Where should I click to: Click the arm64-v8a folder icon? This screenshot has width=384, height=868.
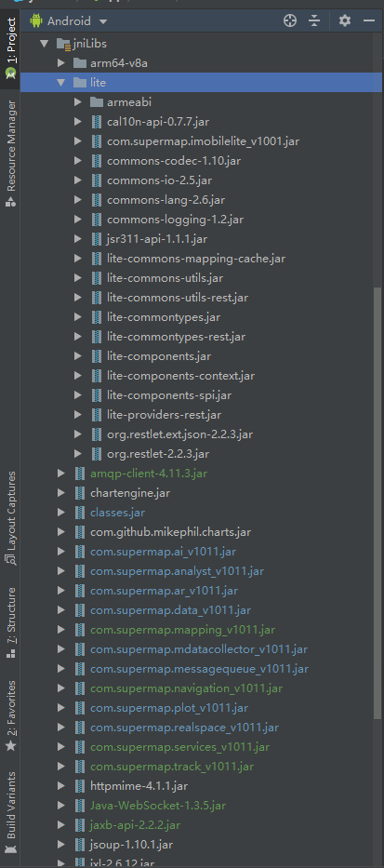[x=80, y=63]
